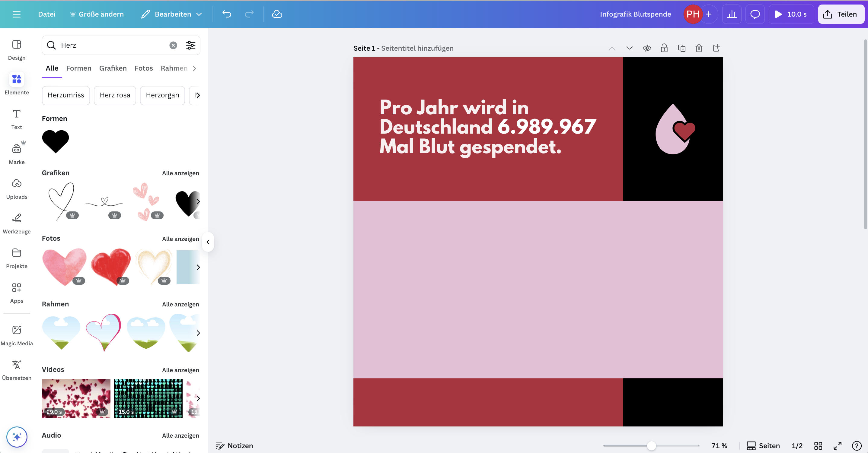Show more frames with arrow
Image resolution: width=868 pixels, height=453 pixels.
coord(198,333)
